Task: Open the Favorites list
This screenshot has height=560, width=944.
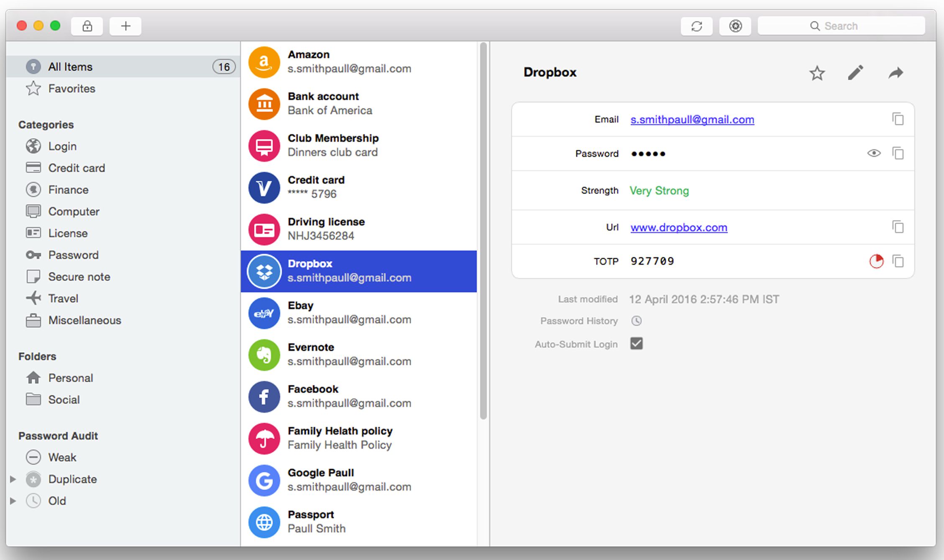Action: click(72, 89)
